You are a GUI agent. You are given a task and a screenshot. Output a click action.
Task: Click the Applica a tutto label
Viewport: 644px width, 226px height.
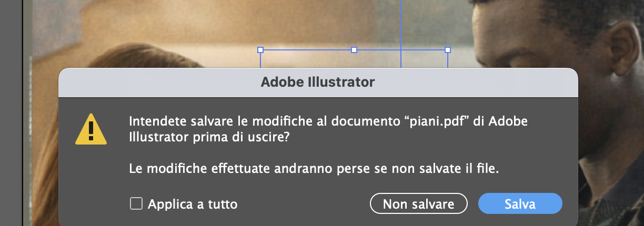(x=193, y=204)
